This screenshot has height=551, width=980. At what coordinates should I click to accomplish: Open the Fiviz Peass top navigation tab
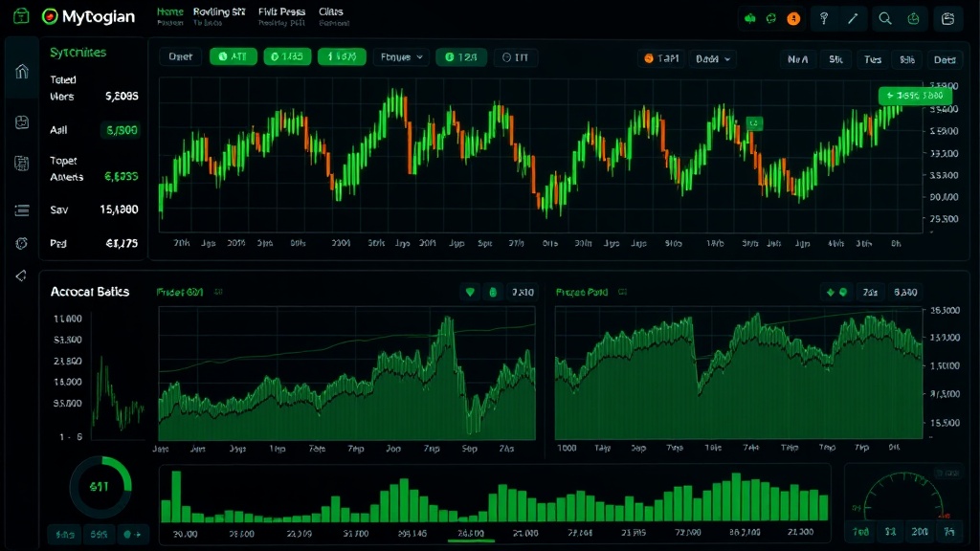click(x=282, y=11)
